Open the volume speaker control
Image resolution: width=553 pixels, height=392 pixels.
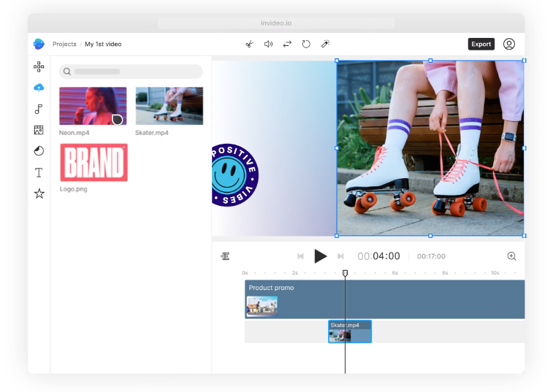coord(268,44)
